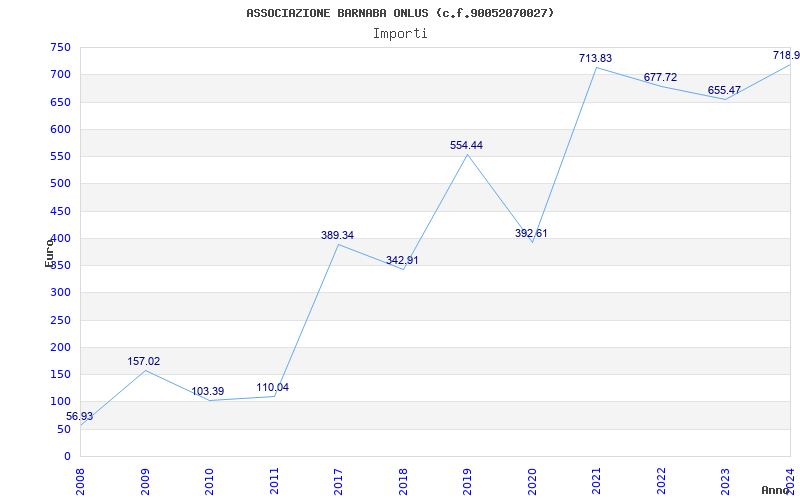Click x-axis year 2023
This screenshot has width=800, height=500.
click(x=726, y=482)
